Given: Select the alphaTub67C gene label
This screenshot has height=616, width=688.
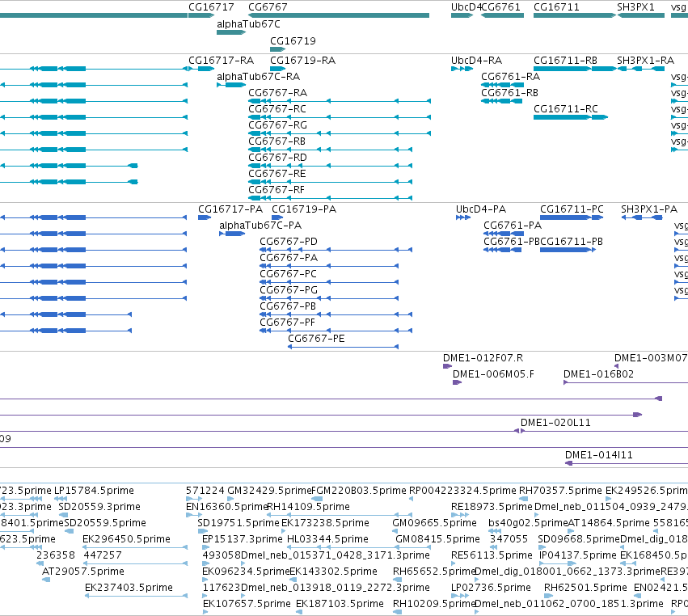Looking at the screenshot, I should click(x=248, y=24).
